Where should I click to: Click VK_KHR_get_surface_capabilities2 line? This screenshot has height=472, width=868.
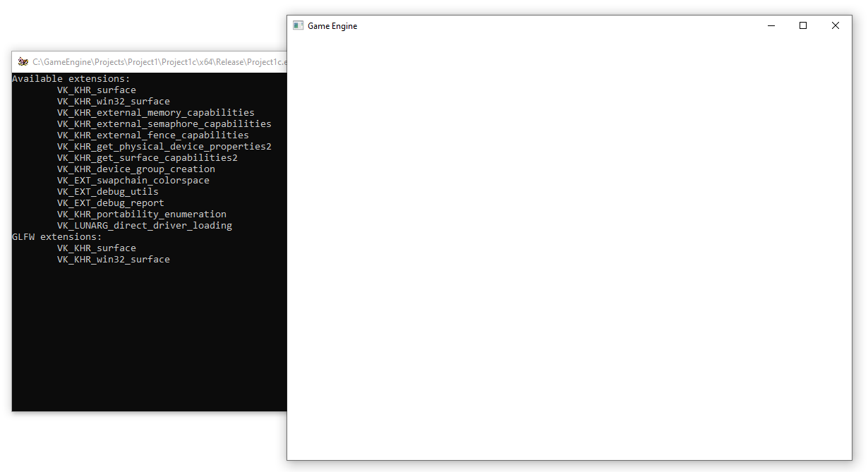coord(147,158)
